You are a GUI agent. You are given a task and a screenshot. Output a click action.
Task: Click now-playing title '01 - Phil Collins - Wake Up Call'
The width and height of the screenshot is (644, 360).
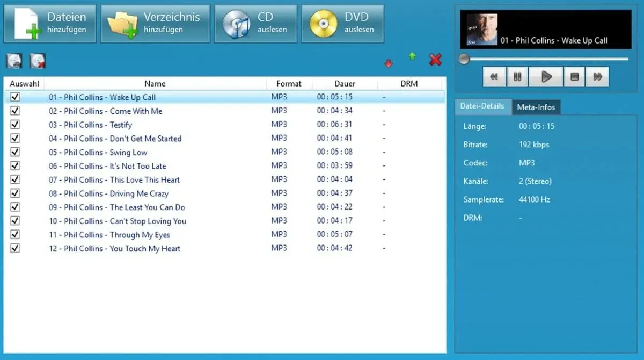click(554, 40)
